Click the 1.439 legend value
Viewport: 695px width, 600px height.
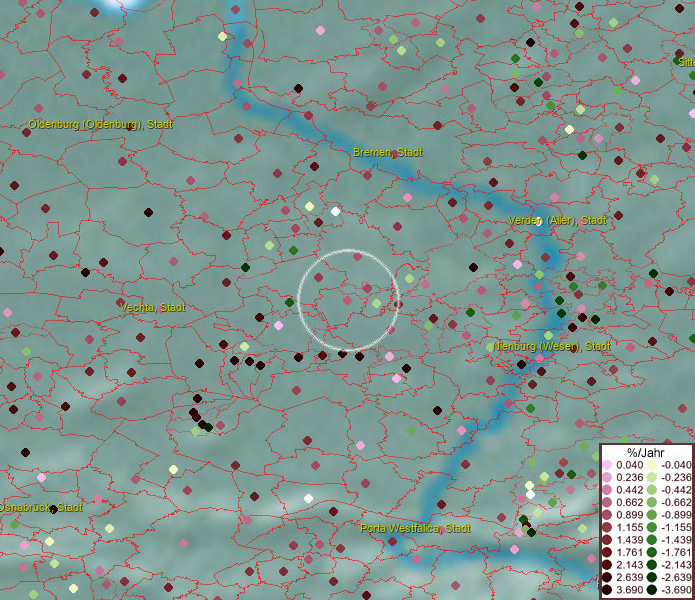coord(629,540)
